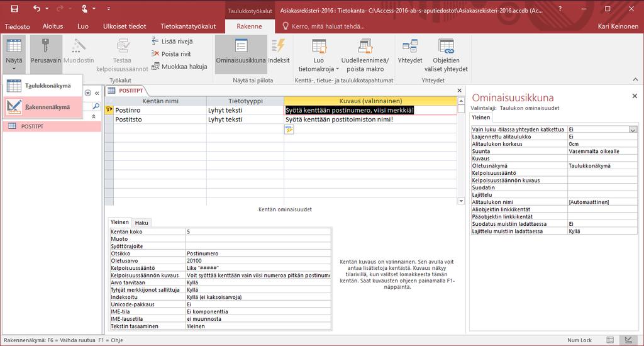Image resolution: width=644 pixels, height=346 pixels.
Task: Click the Postitsto description cell
Action: coord(370,119)
